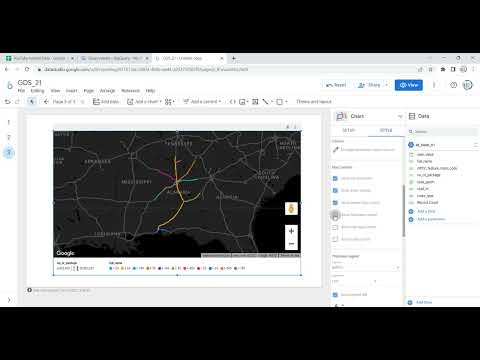
Task: Toggle fifth unchecked map control checkbox
Action: (x=335, y=227)
